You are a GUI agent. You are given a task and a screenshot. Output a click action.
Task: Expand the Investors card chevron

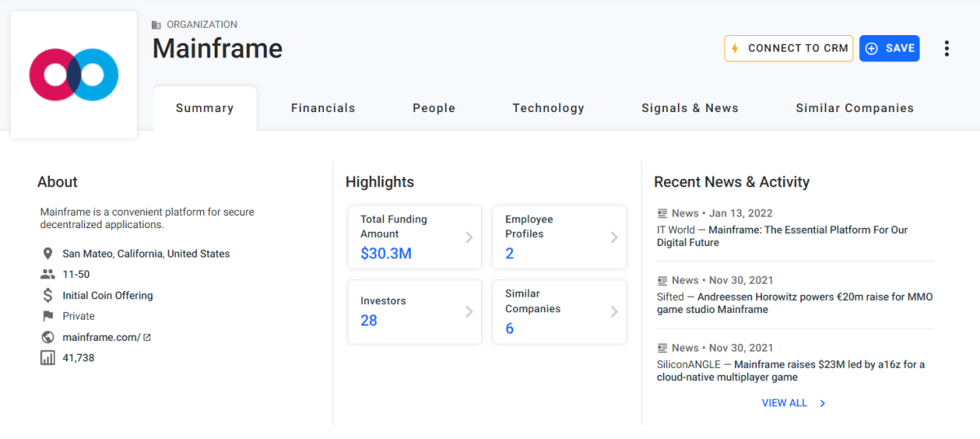[x=469, y=311]
